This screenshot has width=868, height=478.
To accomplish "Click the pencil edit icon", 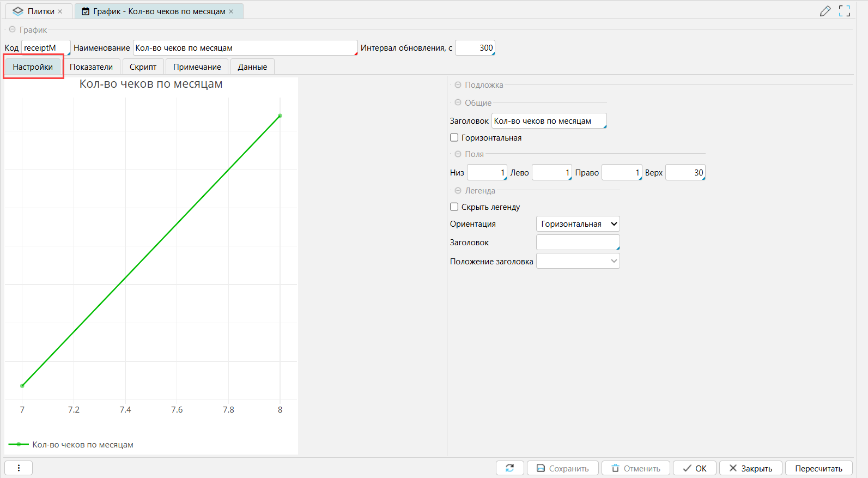I will tap(825, 11).
